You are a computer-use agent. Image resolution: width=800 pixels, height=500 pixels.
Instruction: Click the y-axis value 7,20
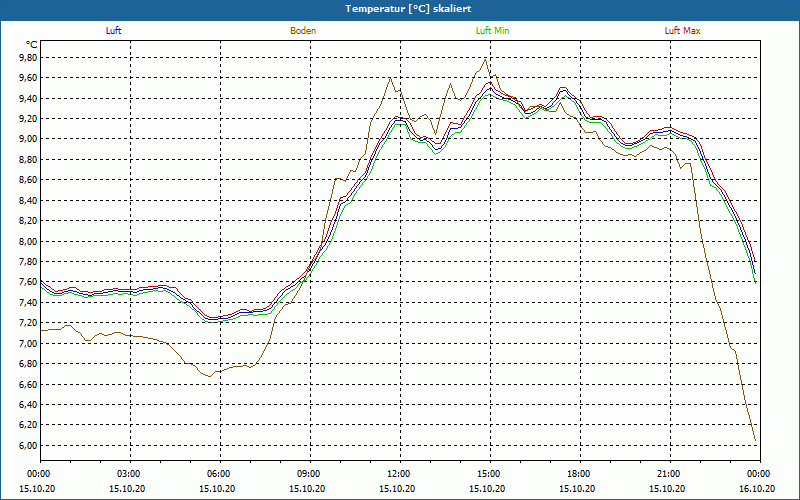pyautogui.click(x=28, y=323)
